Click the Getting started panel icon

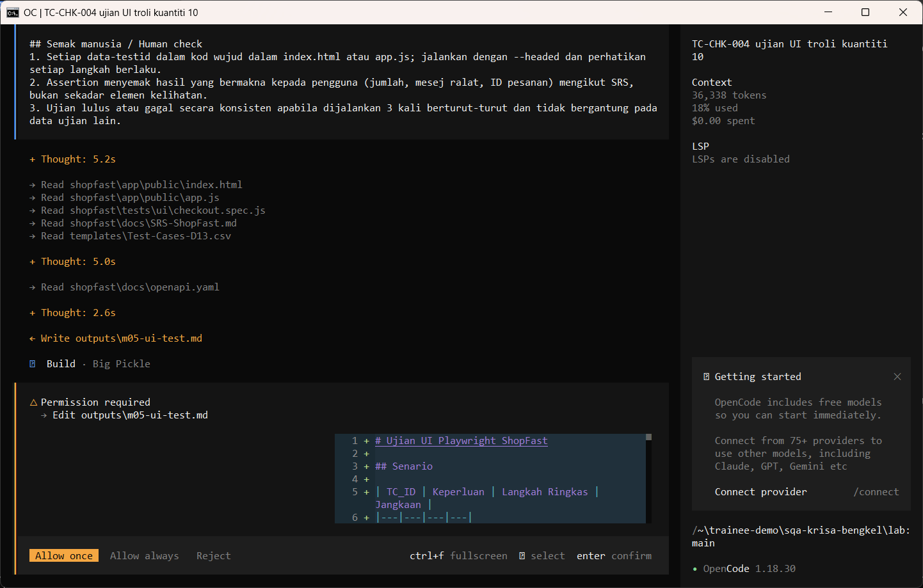706,377
